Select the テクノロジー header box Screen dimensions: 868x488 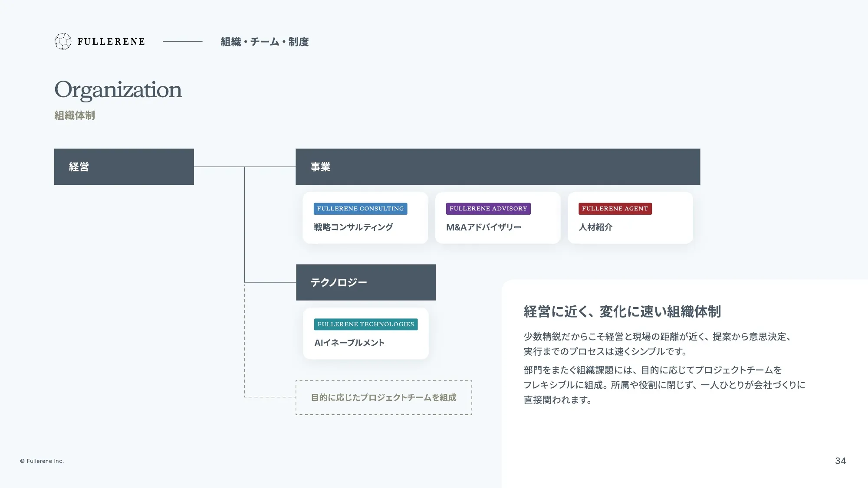coord(366,282)
